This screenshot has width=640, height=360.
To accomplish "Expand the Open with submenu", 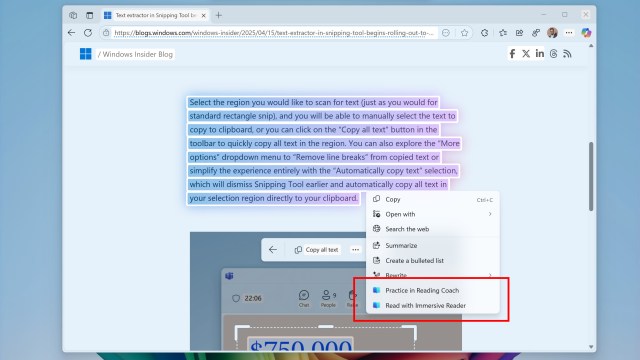I will [x=433, y=214].
